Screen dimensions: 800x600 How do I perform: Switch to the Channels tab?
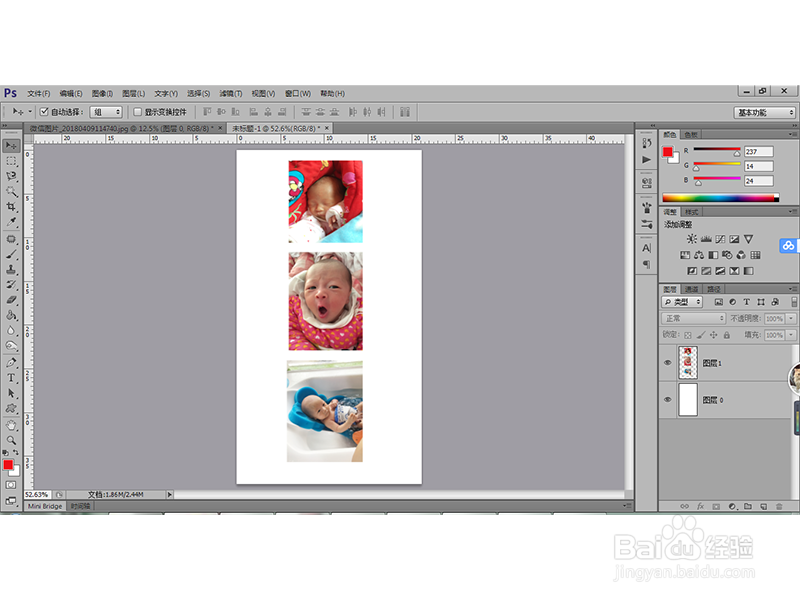[x=691, y=289]
